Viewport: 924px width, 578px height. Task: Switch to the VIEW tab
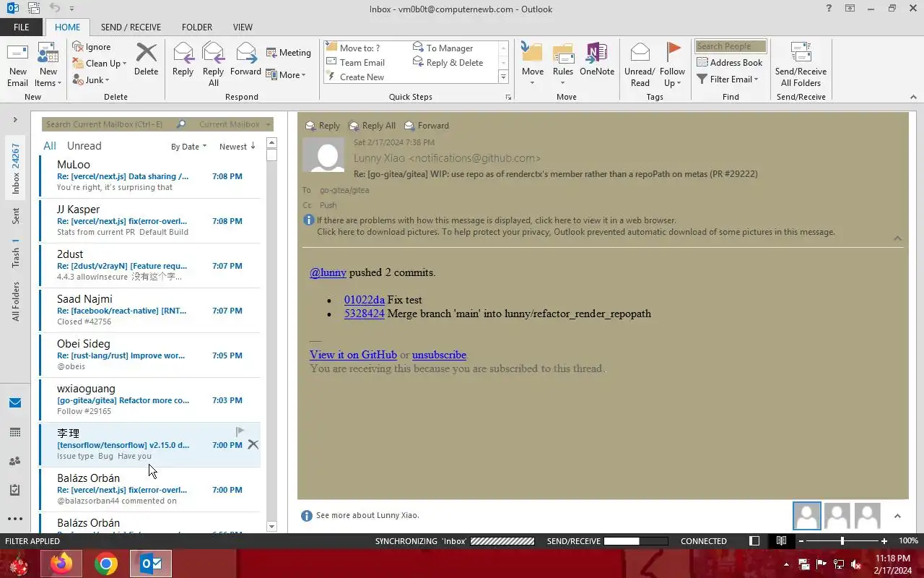(243, 27)
